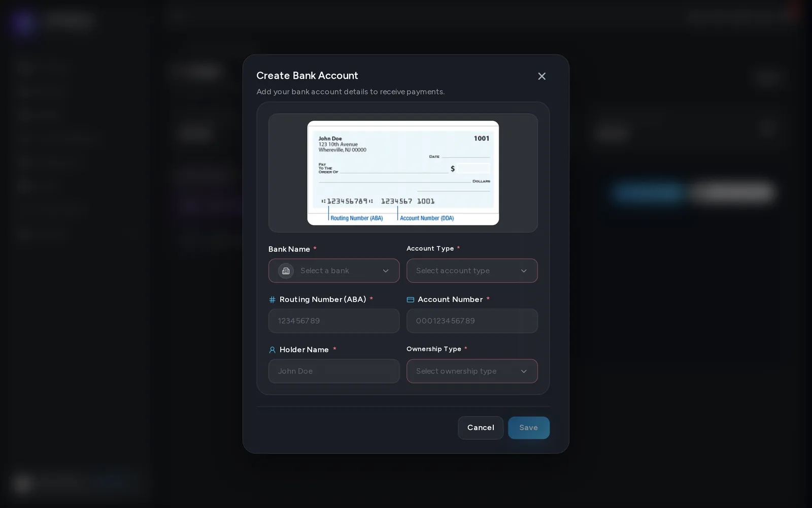The width and height of the screenshot is (812, 508).
Task: Open the Select a bank dropdown
Action: (x=334, y=271)
